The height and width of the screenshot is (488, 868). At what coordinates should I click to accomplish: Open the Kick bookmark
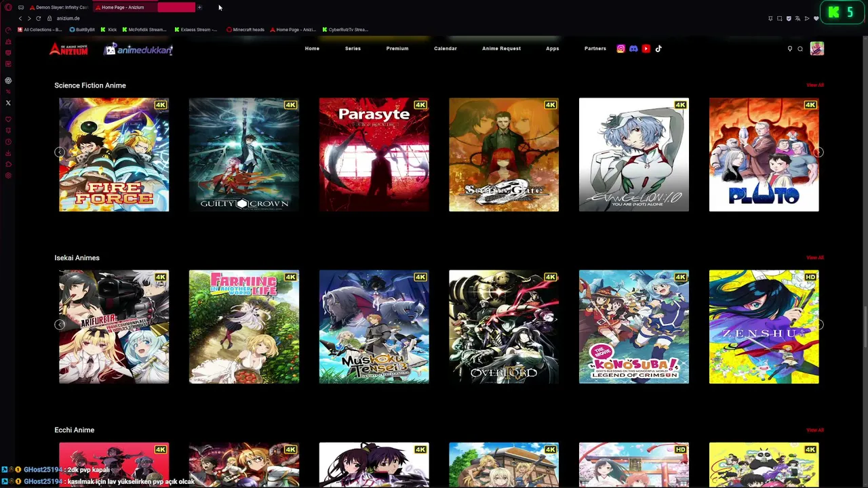pos(108,30)
